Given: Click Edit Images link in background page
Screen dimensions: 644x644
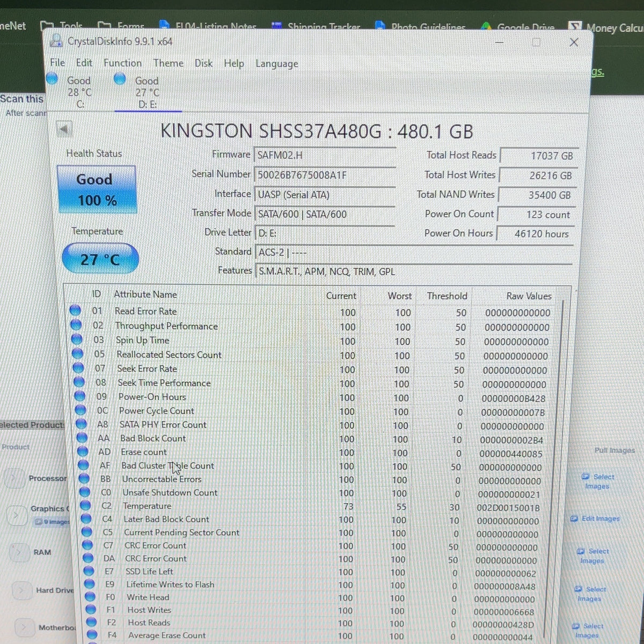Looking at the screenshot, I should [x=595, y=518].
